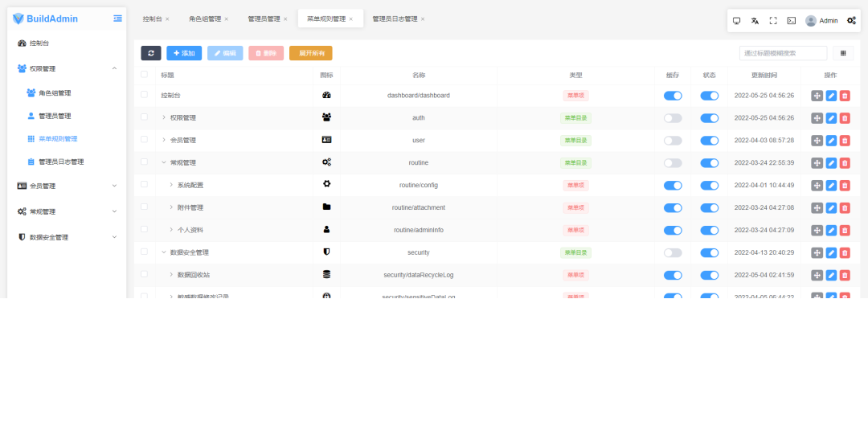Click the database icon in 数据回收站 row

tap(326, 274)
